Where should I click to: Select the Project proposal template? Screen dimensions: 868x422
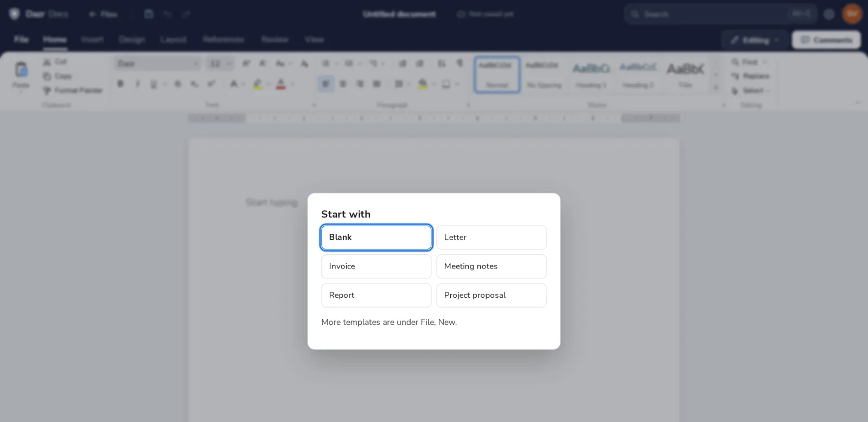click(x=491, y=295)
